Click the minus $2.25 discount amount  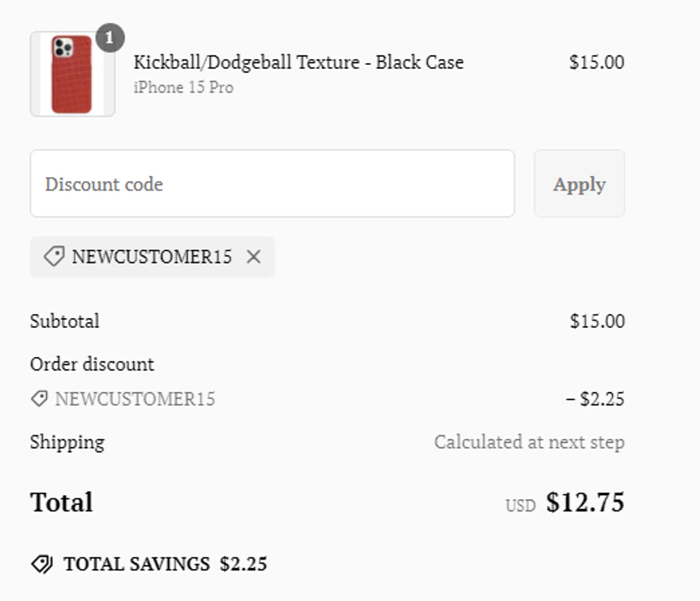595,399
